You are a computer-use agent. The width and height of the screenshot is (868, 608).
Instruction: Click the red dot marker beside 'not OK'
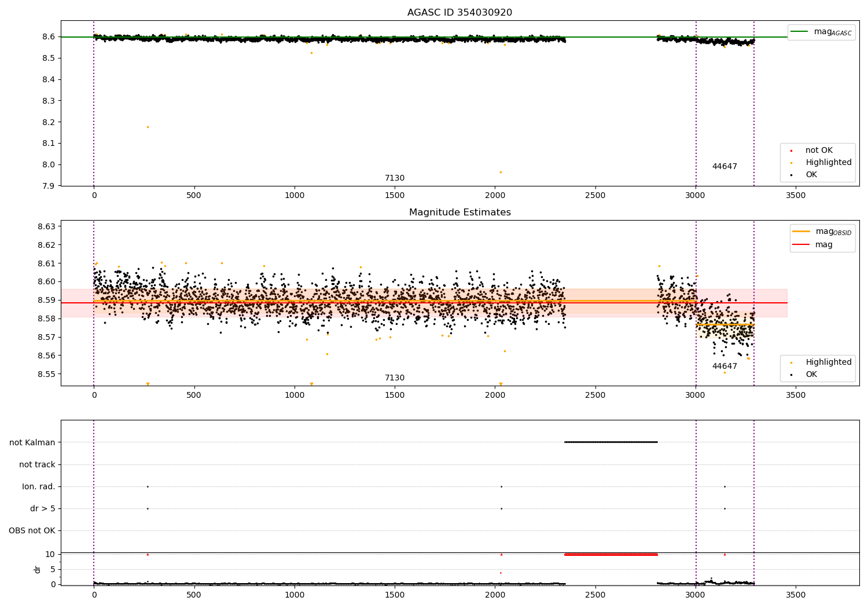[791, 151]
